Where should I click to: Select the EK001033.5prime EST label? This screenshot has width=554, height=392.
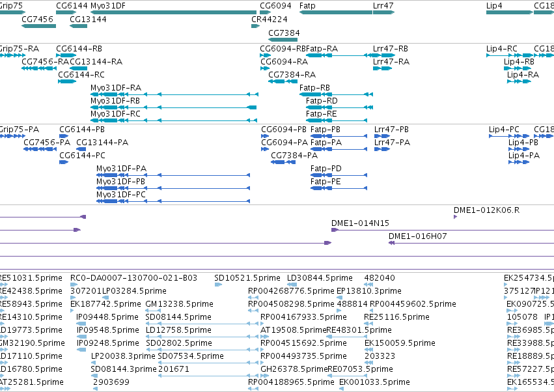click(374, 382)
